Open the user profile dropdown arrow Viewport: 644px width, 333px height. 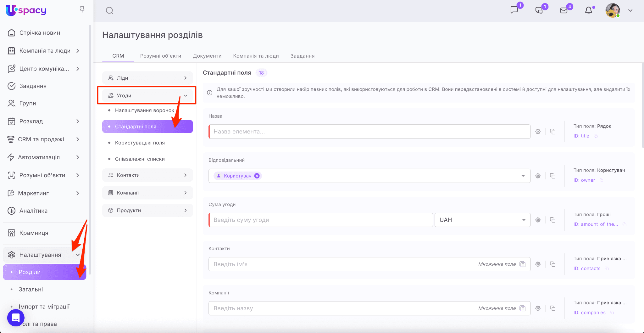click(x=630, y=10)
